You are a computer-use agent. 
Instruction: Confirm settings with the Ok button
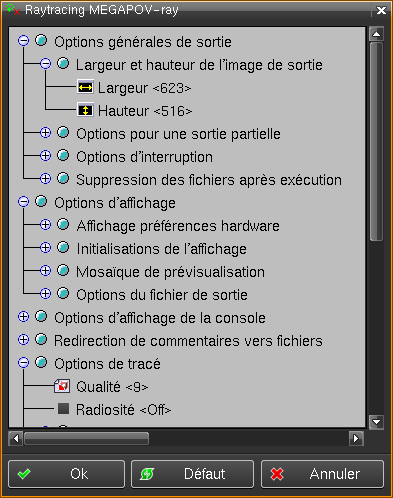(66, 474)
